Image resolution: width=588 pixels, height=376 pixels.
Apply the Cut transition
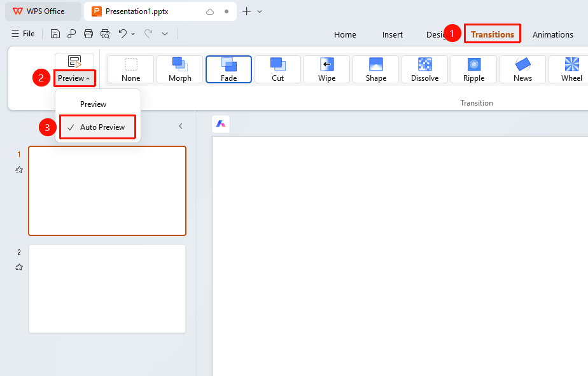277,69
